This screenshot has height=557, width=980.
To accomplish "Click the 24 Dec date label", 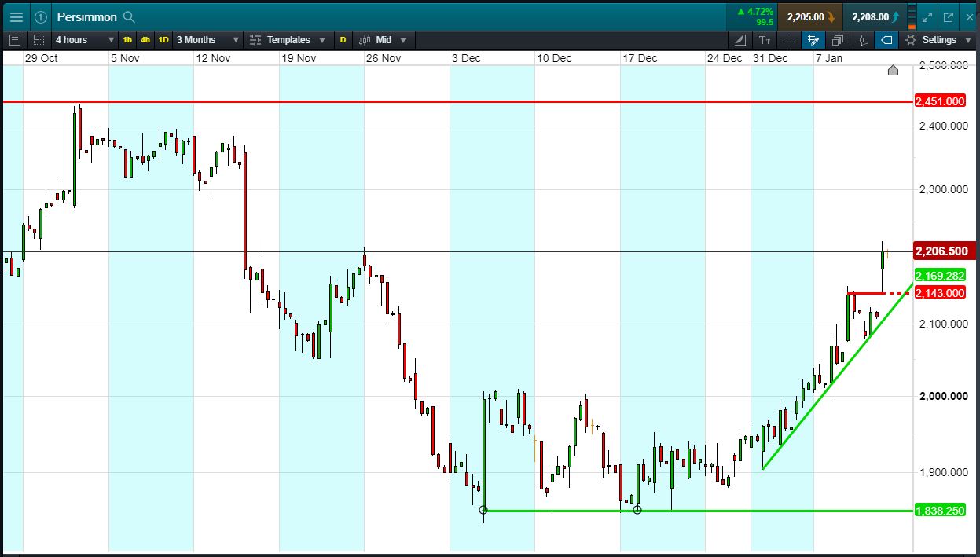I will pos(725,58).
